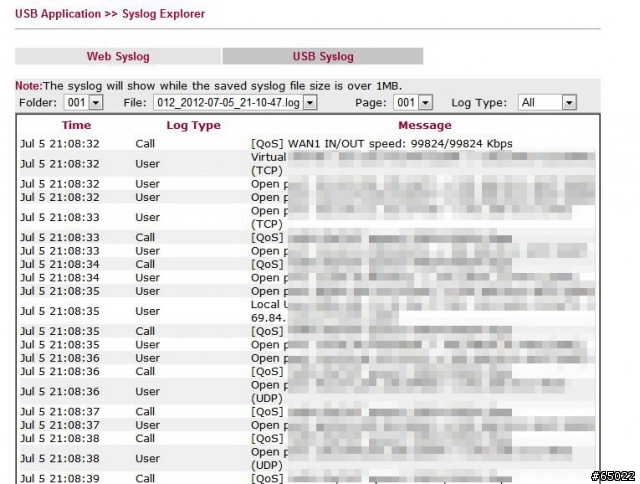Click the Note about syslog file size
Image resolution: width=640 pixels, height=484 pixels.
pyautogui.click(x=209, y=86)
